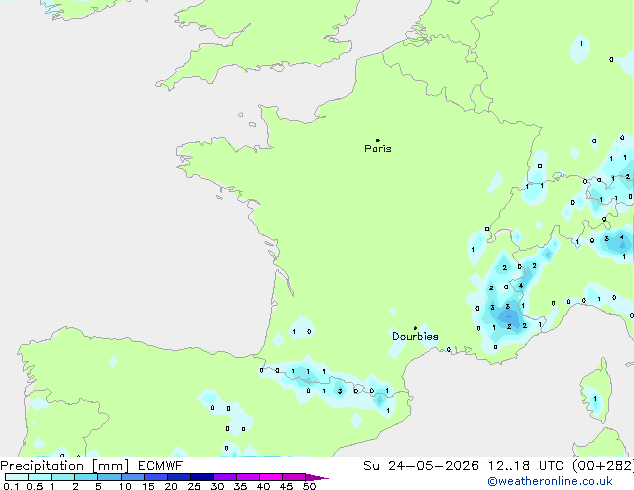This screenshot has width=634, height=490.
Task: Pick the 2–5 mm legend color swatch
Action: pyautogui.click(x=86, y=477)
